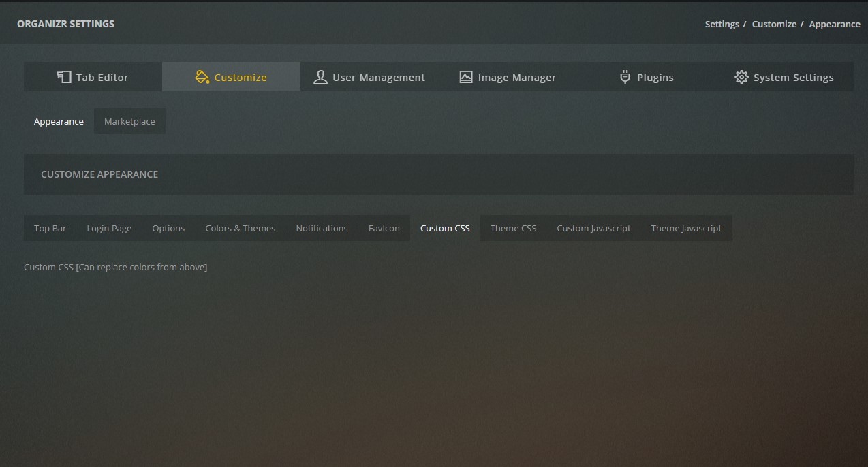Open the Top Bar settings tab
The height and width of the screenshot is (467, 868).
pyautogui.click(x=50, y=228)
